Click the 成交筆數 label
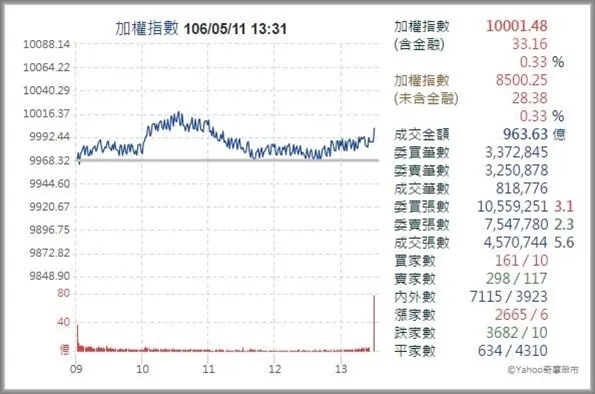 (422, 189)
